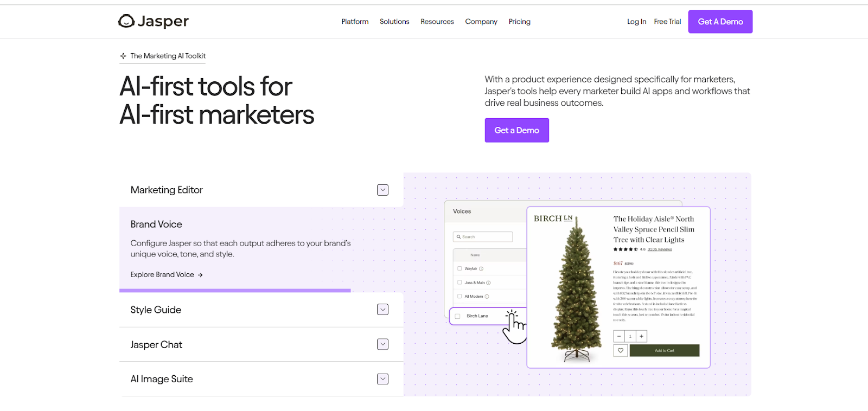This screenshot has width=868, height=411.
Task: Expand the Style Guide accordion arrow
Action: [383, 310]
